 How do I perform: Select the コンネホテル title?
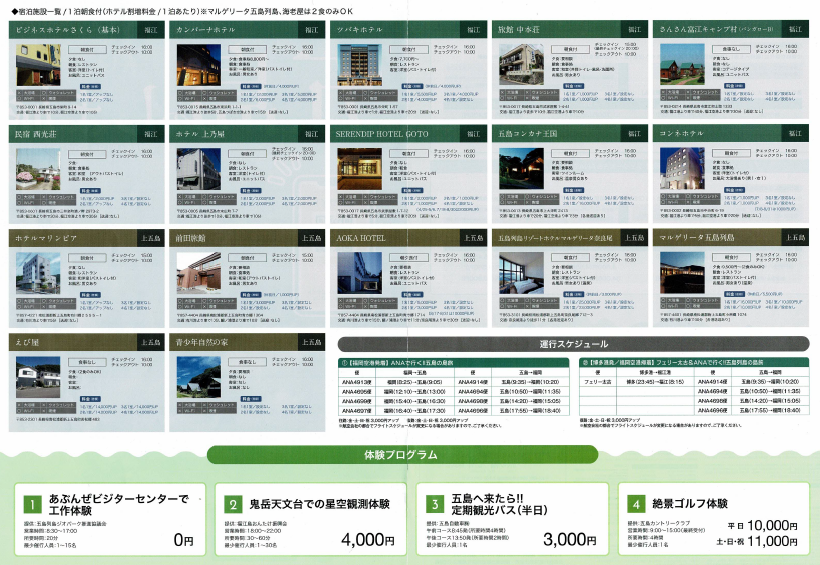681,134
